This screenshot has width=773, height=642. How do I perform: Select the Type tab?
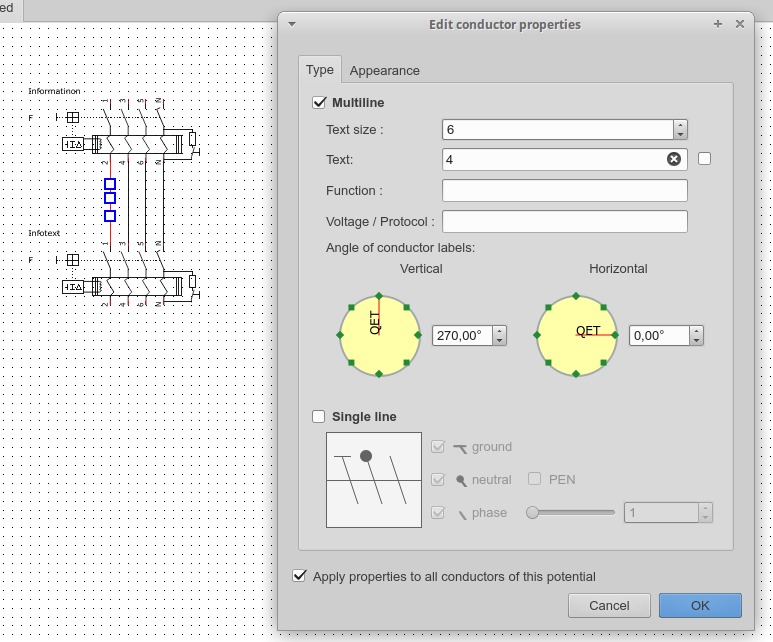(320, 70)
